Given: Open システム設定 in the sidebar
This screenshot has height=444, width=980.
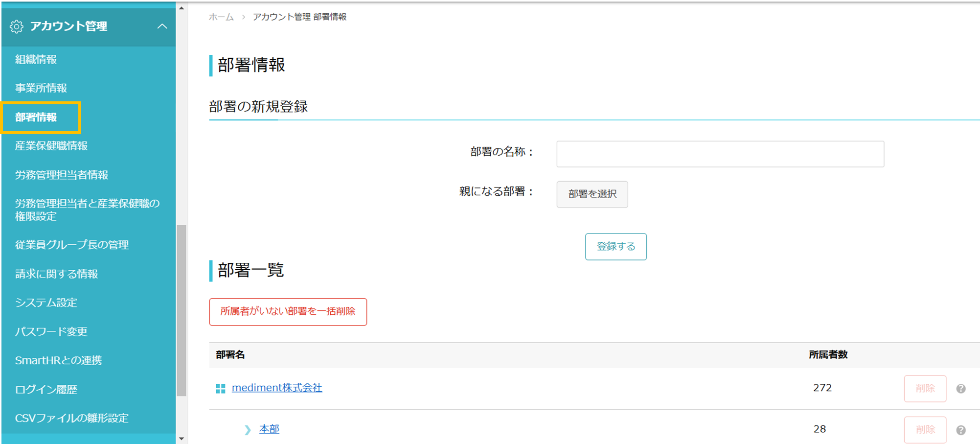Looking at the screenshot, I should tap(46, 303).
